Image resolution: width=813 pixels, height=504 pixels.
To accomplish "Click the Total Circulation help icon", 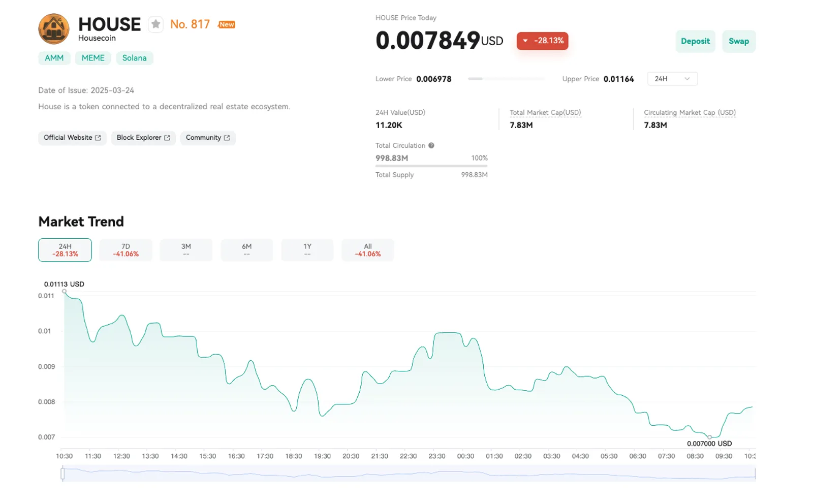I will (431, 145).
